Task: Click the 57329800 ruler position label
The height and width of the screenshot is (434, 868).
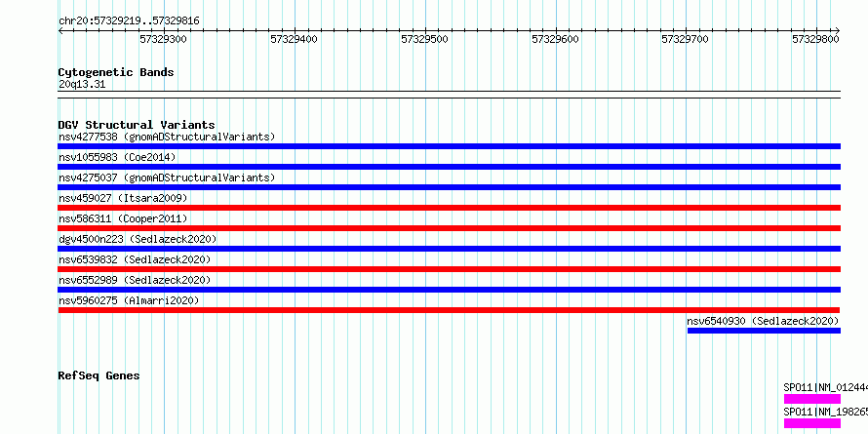Action: tap(816, 39)
